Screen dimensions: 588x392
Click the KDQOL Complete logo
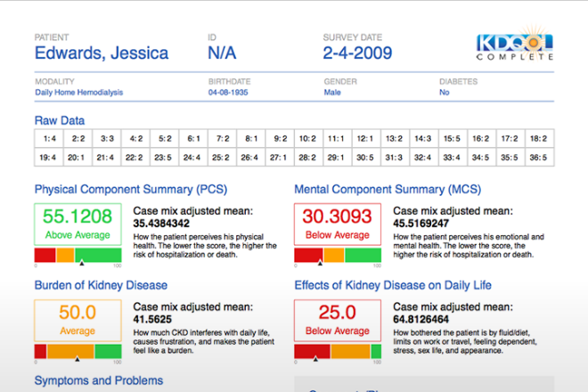pos(514,47)
